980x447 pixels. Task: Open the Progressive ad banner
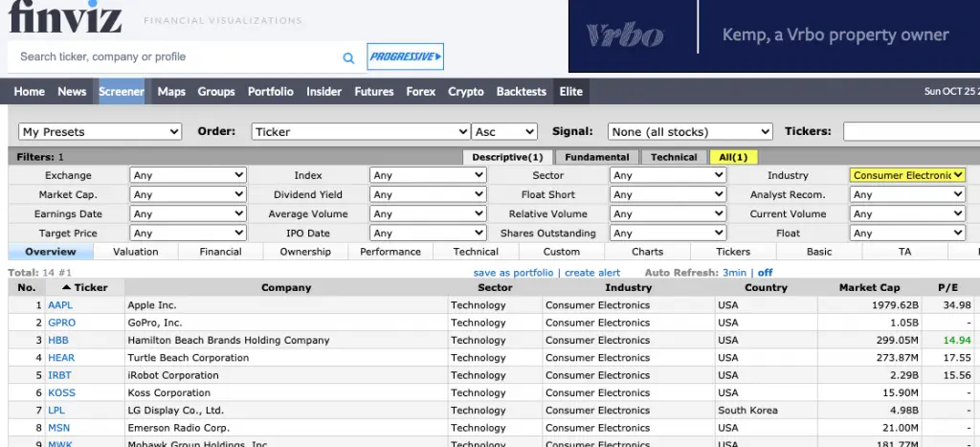point(405,56)
